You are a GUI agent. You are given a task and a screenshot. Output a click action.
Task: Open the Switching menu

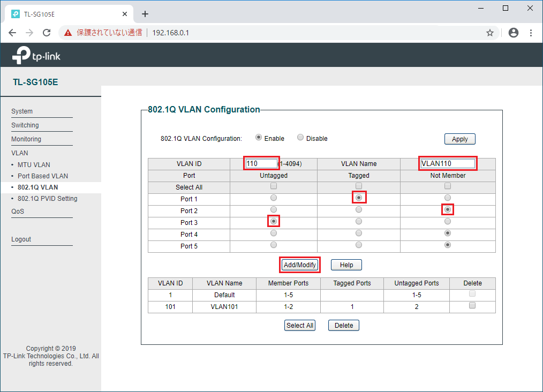[25, 125]
